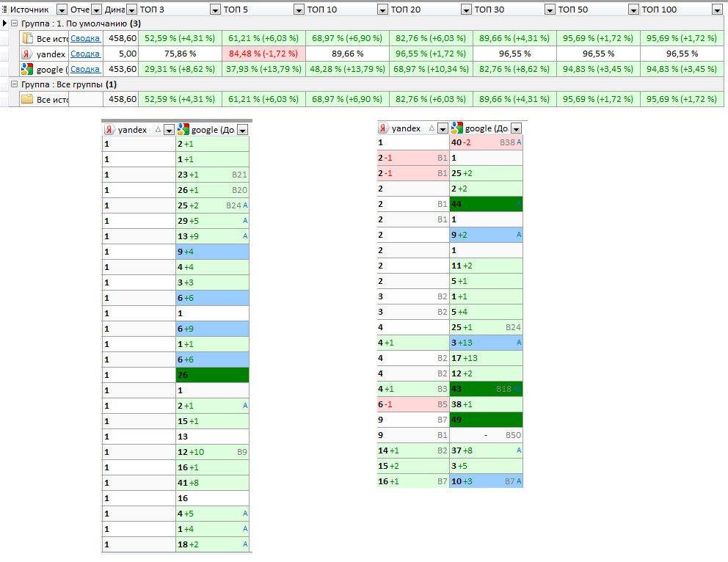Click the Google icon in left table header
This screenshot has height=562, width=728.
183,129
